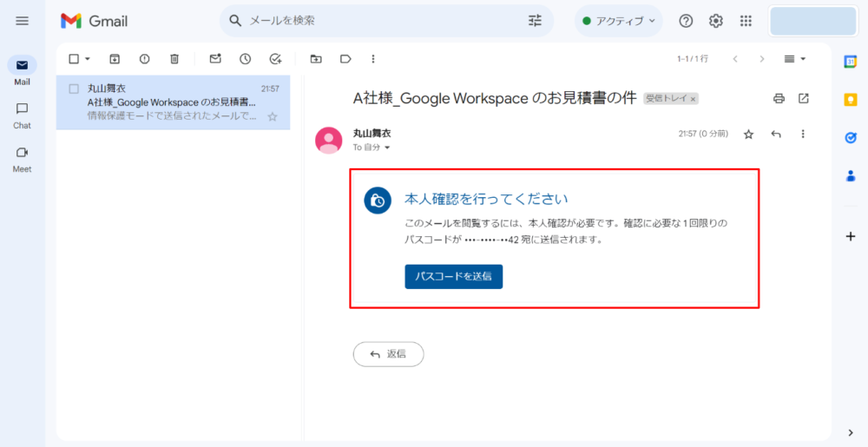868x447 pixels.
Task: Open the labels icon in toolbar
Action: tap(346, 59)
